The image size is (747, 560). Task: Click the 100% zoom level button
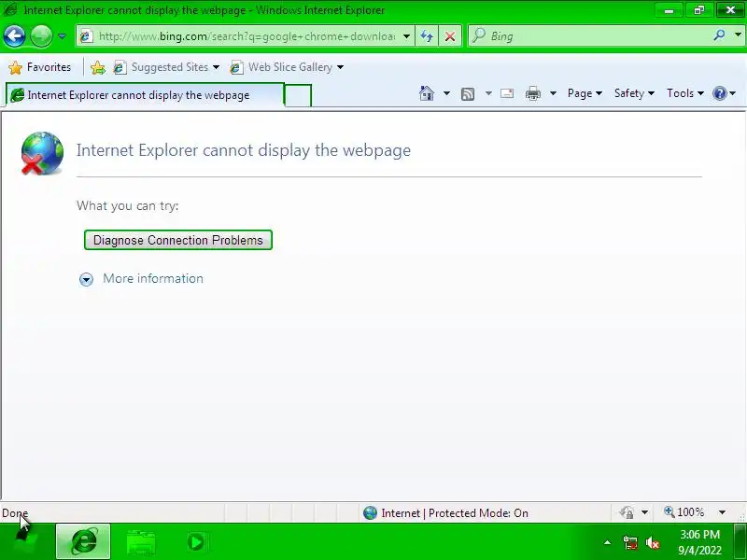tap(684, 512)
